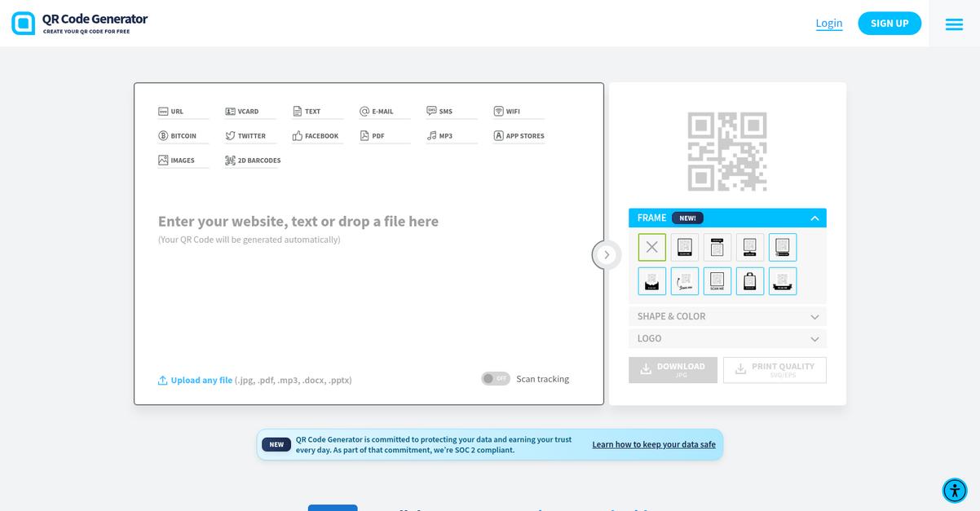Pick the handwritten arrow scan me frame

click(x=685, y=281)
